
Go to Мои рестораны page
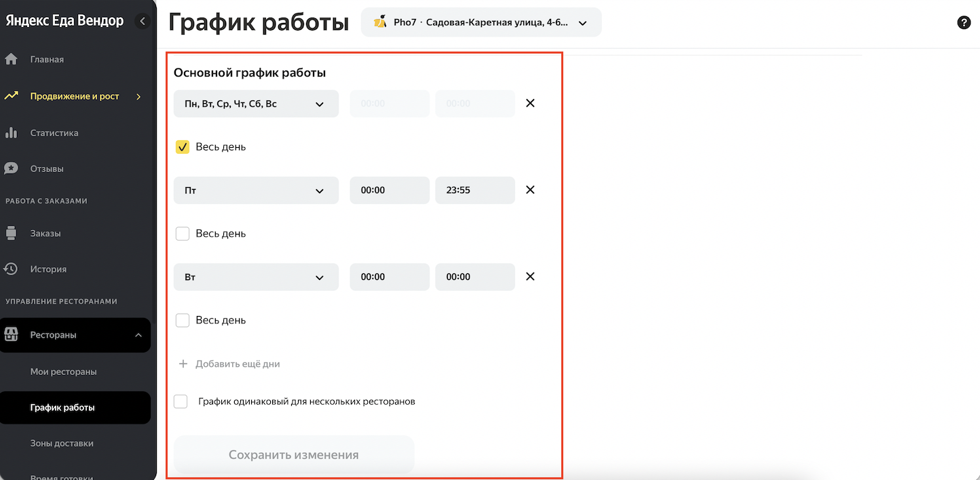63,372
